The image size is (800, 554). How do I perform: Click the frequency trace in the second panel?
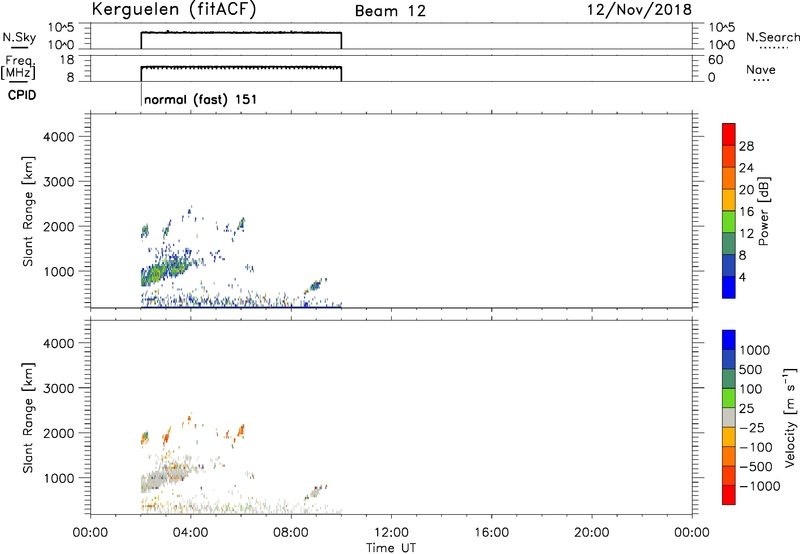241,67
